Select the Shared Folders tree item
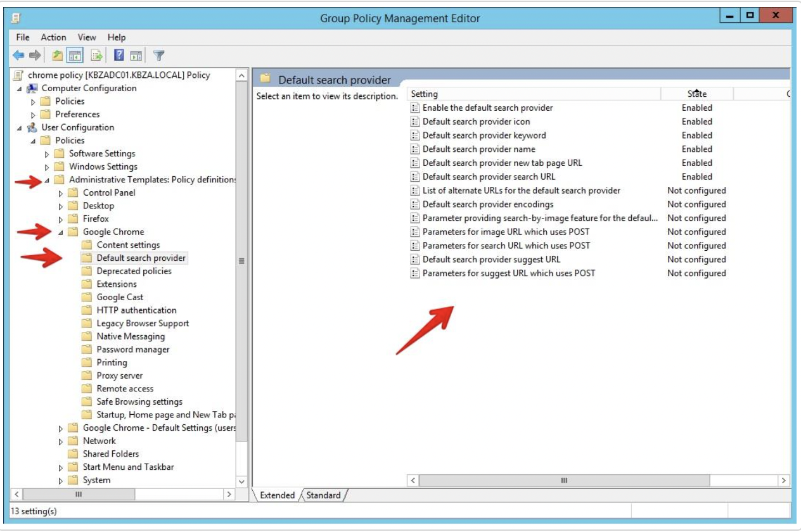The width and height of the screenshot is (801, 532). tap(111, 454)
